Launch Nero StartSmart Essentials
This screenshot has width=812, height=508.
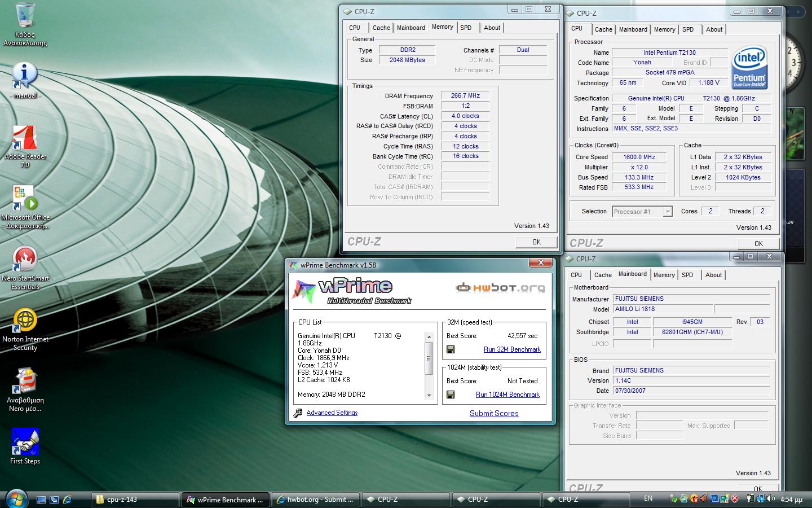tap(25, 268)
